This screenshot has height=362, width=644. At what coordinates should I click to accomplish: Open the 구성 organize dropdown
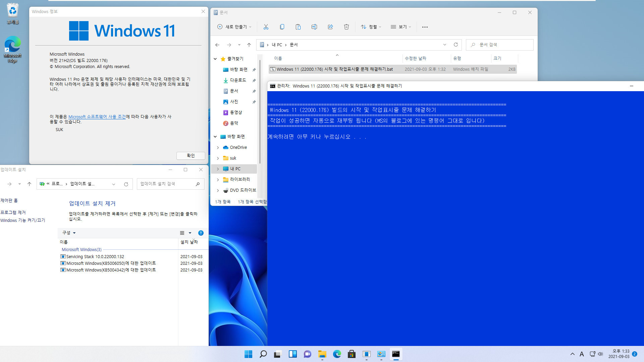[x=69, y=233]
